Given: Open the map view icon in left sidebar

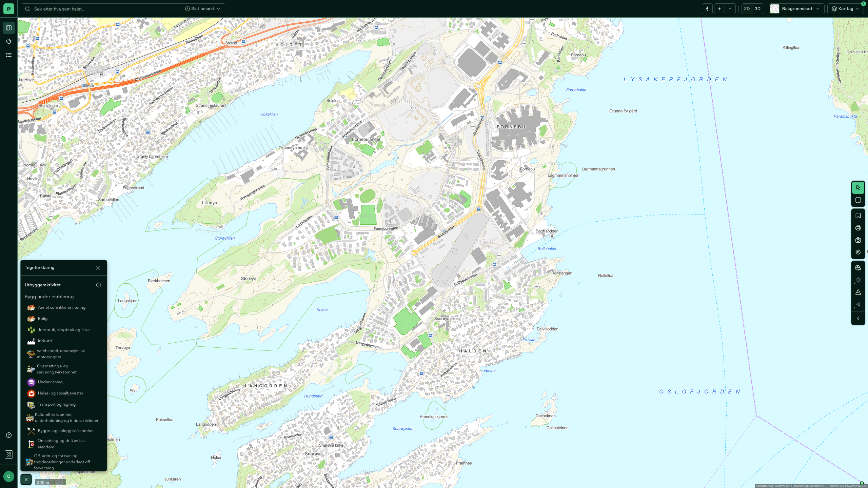Looking at the screenshot, I should [x=9, y=28].
